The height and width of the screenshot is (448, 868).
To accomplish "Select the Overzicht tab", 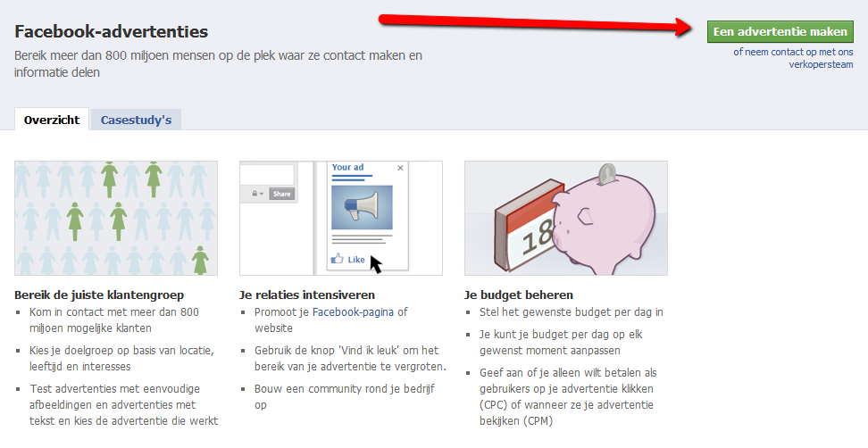I will pyautogui.click(x=52, y=120).
